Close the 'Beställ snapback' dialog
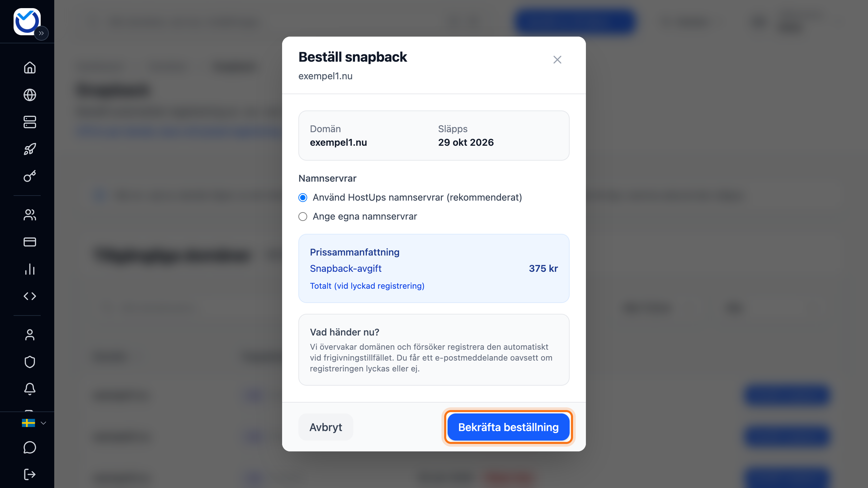This screenshot has width=868, height=488. (557, 60)
